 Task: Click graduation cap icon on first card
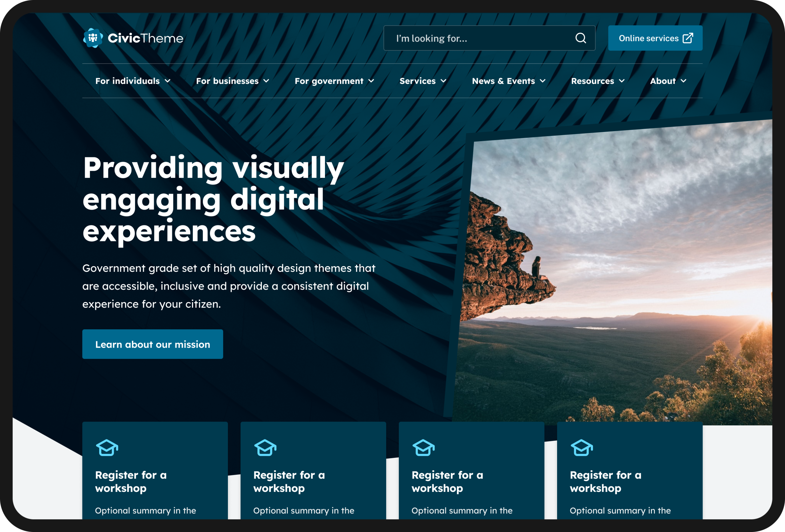tap(107, 448)
